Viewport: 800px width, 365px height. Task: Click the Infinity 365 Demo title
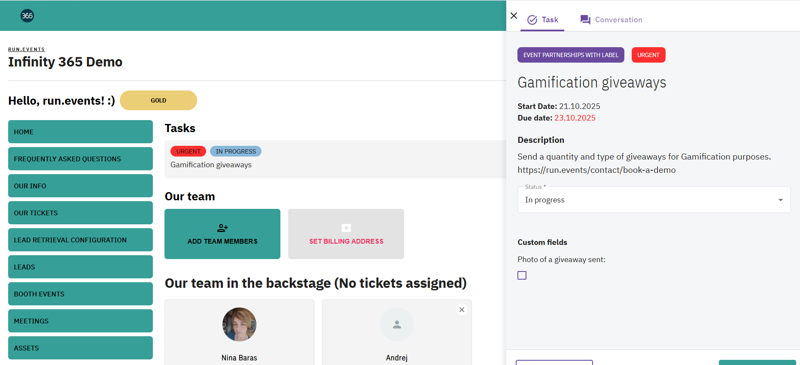(65, 62)
